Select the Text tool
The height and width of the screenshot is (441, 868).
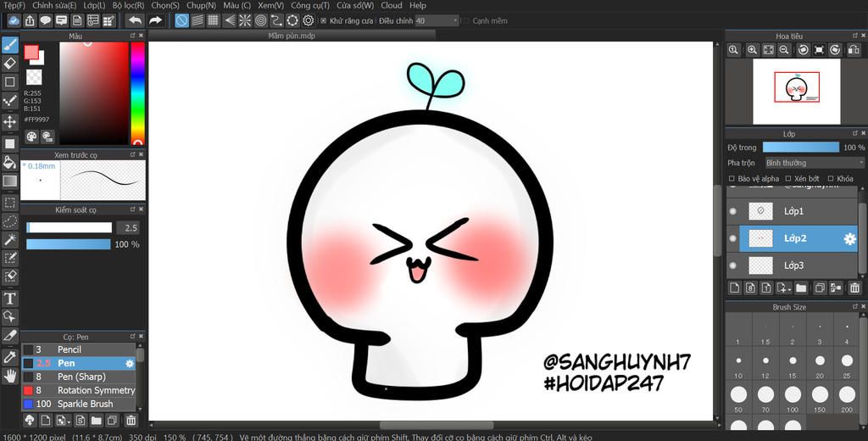(x=10, y=299)
